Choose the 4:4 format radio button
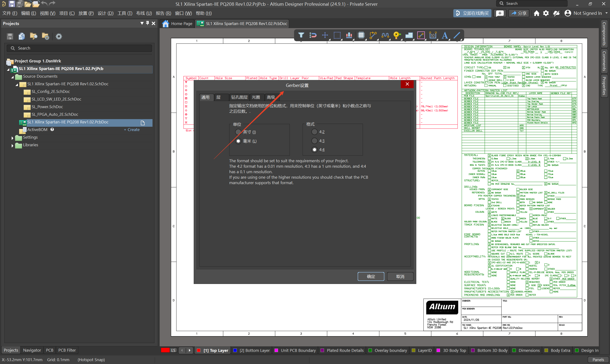Screen dimensions: 610x364 pyautogui.click(x=315, y=150)
